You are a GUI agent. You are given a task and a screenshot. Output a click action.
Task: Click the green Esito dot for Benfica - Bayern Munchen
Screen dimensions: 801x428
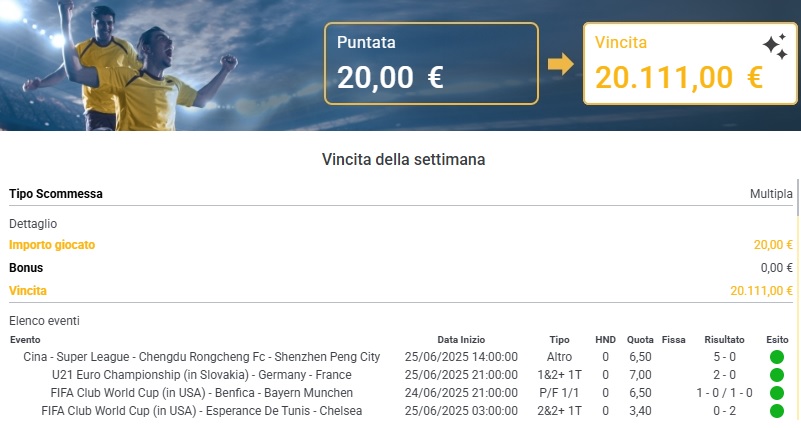(776, 393)
